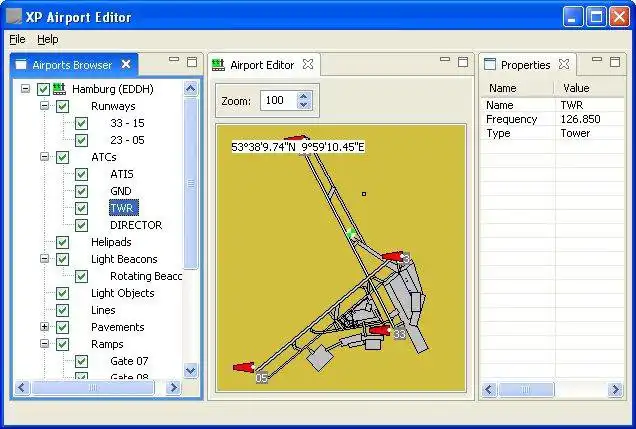The image size is (636, 429).
Task: Toggle the ATIS checkbox
Action: tap(82, 174)
